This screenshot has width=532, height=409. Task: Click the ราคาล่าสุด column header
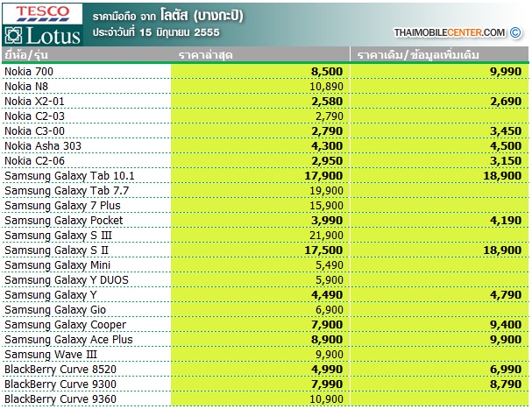[206, 55]
